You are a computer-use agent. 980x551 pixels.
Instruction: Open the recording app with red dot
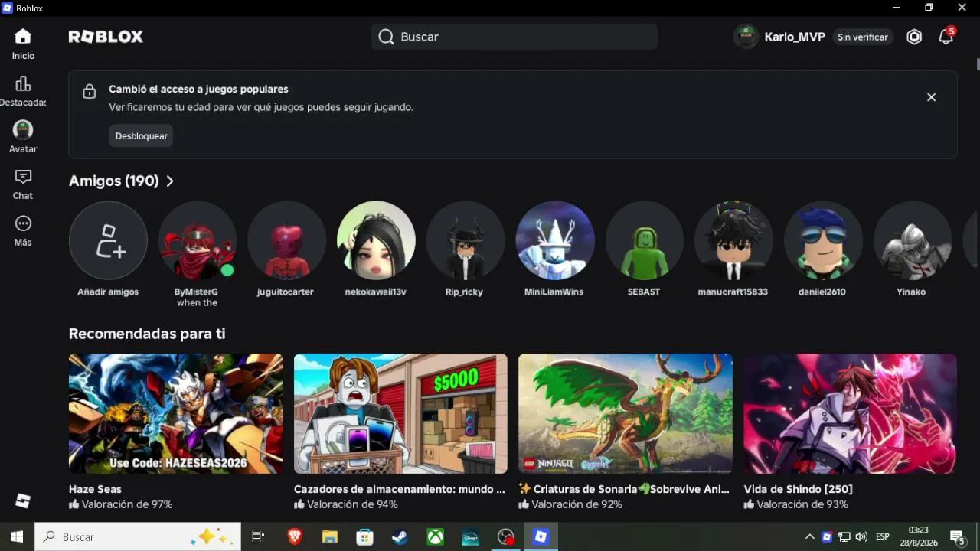click(505, 537)
